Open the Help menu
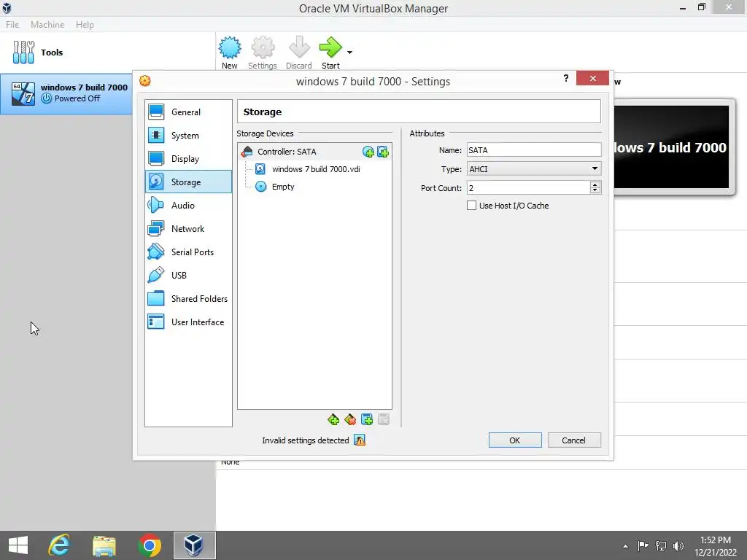The image size is (747, 560). 85,25
